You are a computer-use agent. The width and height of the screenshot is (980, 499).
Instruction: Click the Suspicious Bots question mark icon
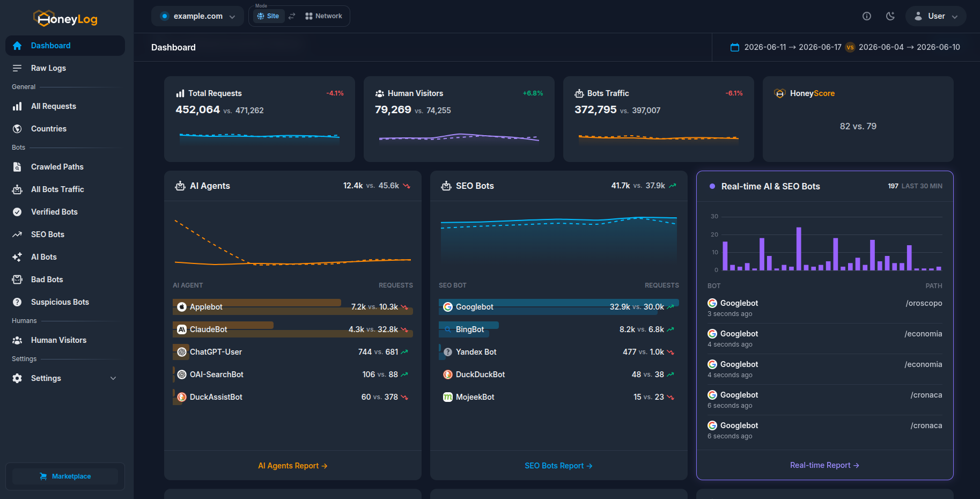click(17, 302)
